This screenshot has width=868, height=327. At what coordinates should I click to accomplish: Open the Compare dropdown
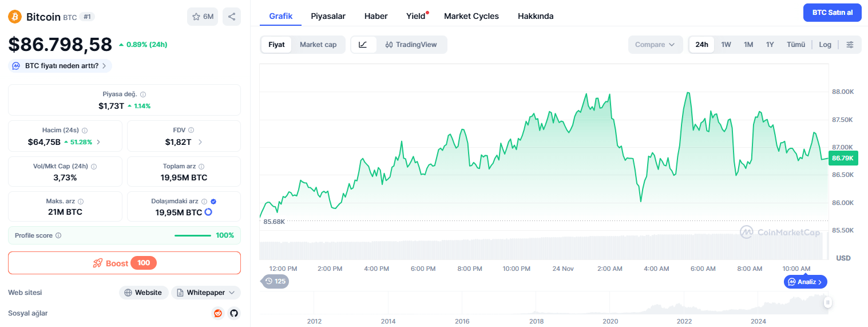click(655, 45)
